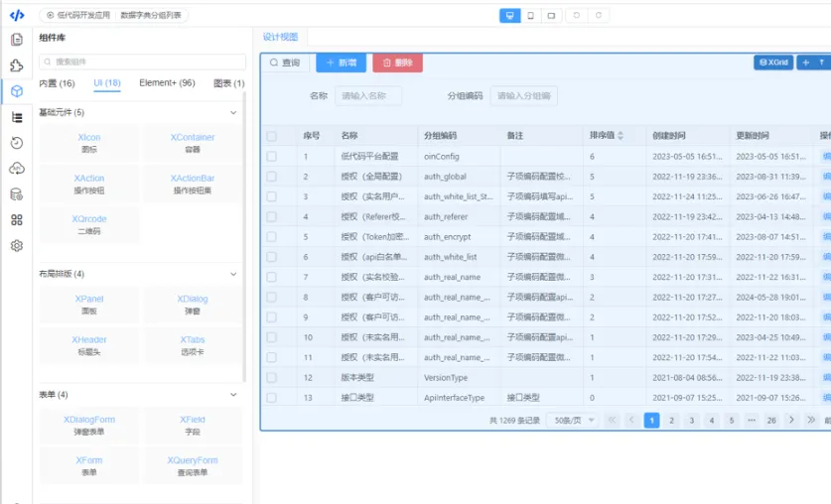Select the XDialogForm 弹窗表单 component
Viewport: 831px width, 504px height.
(89, 425)
